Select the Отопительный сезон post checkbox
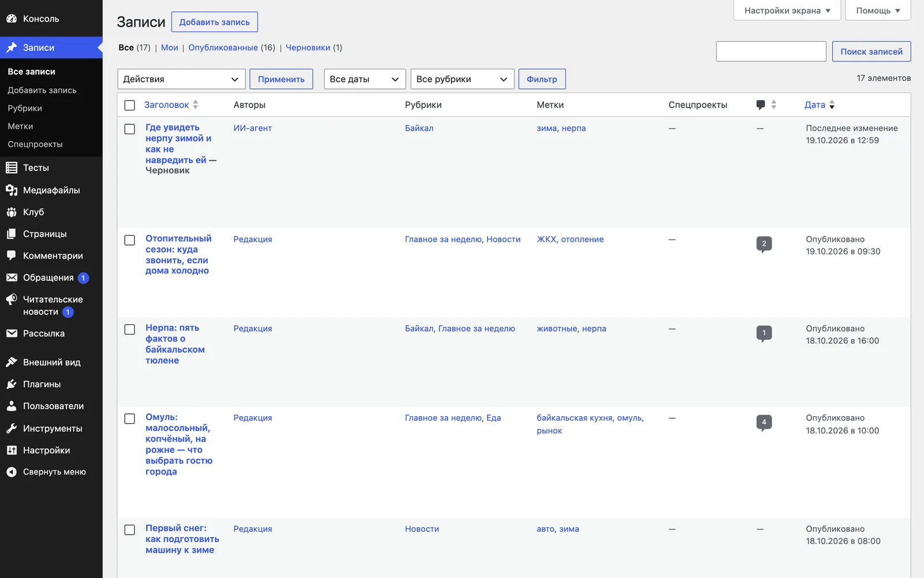This screenshot has height=578, width=924. [130, 240]
